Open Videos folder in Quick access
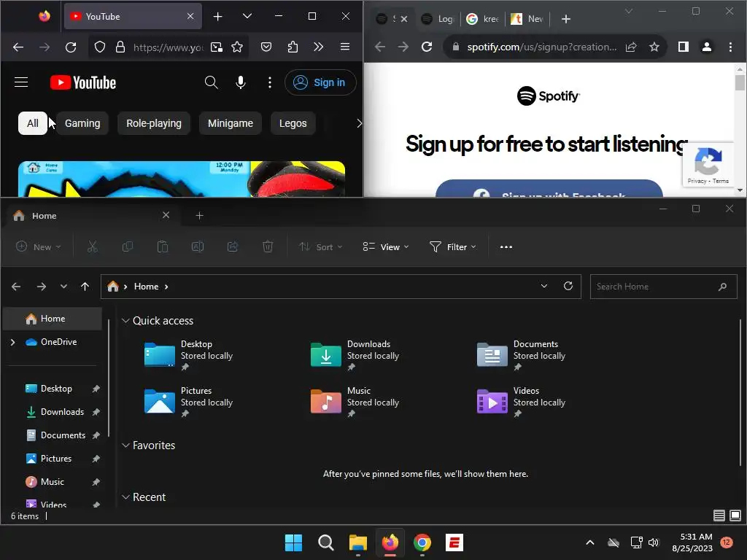Viewport: 747px width, 560px height. click(x=521, y=402)
